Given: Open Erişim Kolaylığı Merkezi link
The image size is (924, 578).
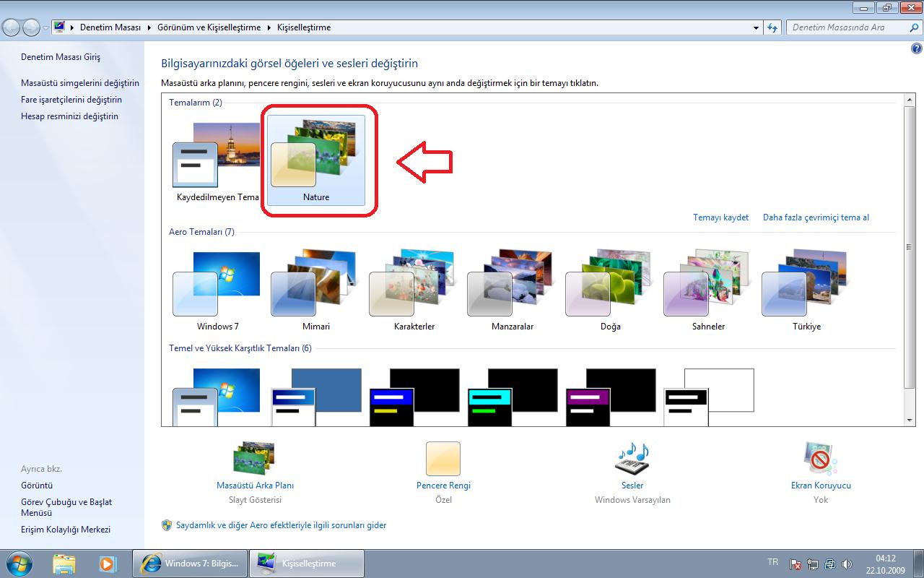Looking at the screenshot, I should (66, 530).
